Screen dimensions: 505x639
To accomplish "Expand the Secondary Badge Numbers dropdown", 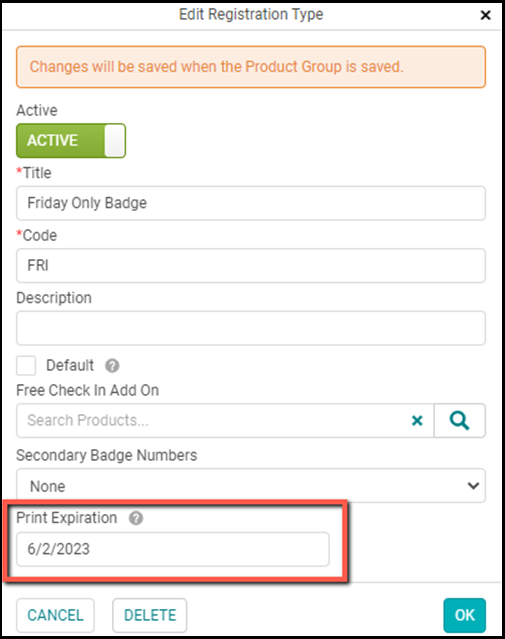I will pos(251,486).
